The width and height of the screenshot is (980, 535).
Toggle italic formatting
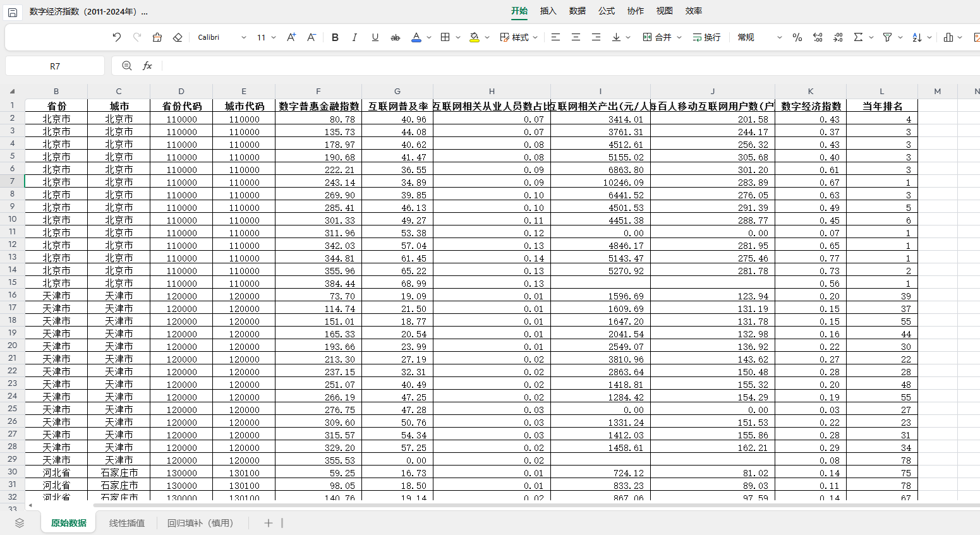pos(355,37)
